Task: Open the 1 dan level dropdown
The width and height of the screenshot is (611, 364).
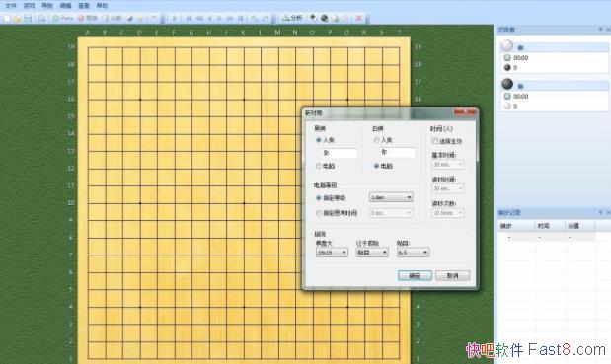Action: [x=391, y=197]
